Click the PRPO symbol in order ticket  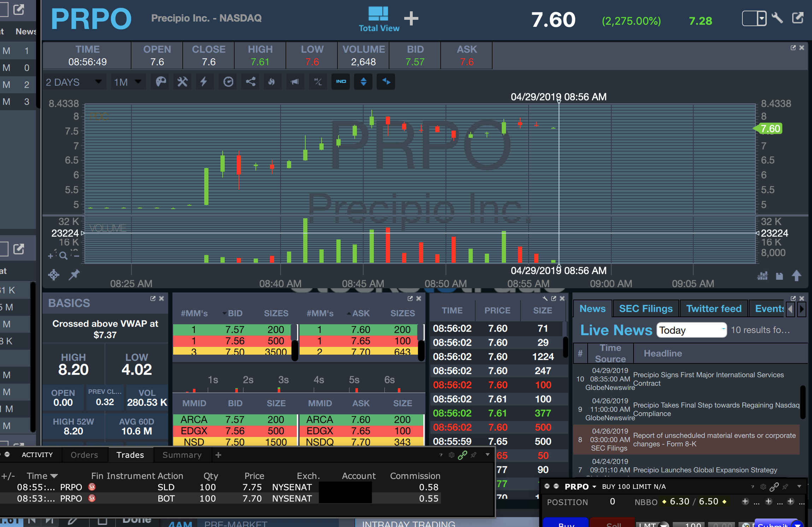click(x=577, y=486)
